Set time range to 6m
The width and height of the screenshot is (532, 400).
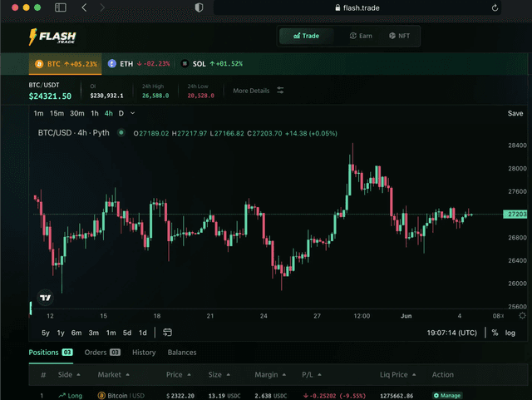coord(76,333)
